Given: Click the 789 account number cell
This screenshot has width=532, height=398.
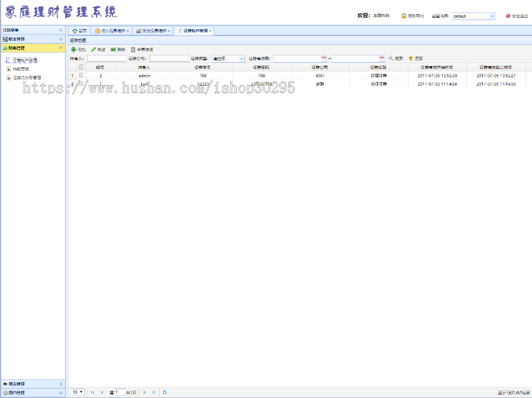Looking at the screenshot, I should [203, 76].
